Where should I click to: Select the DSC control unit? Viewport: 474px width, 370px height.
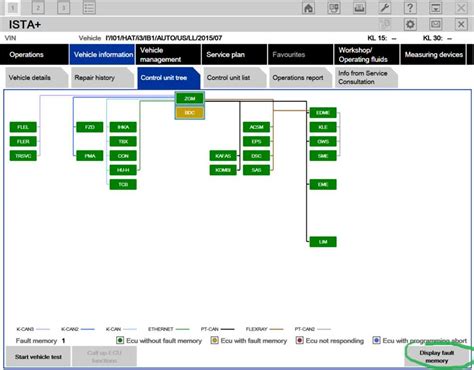pos(256,156)
